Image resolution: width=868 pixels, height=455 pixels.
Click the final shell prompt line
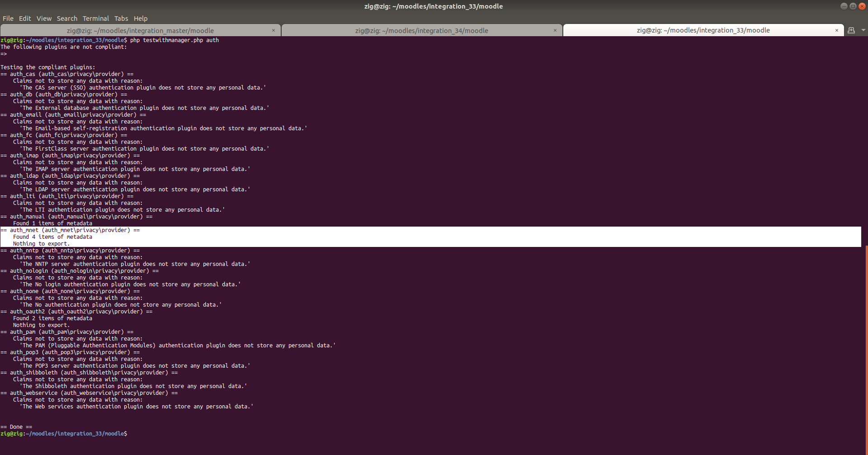[64, 434]
